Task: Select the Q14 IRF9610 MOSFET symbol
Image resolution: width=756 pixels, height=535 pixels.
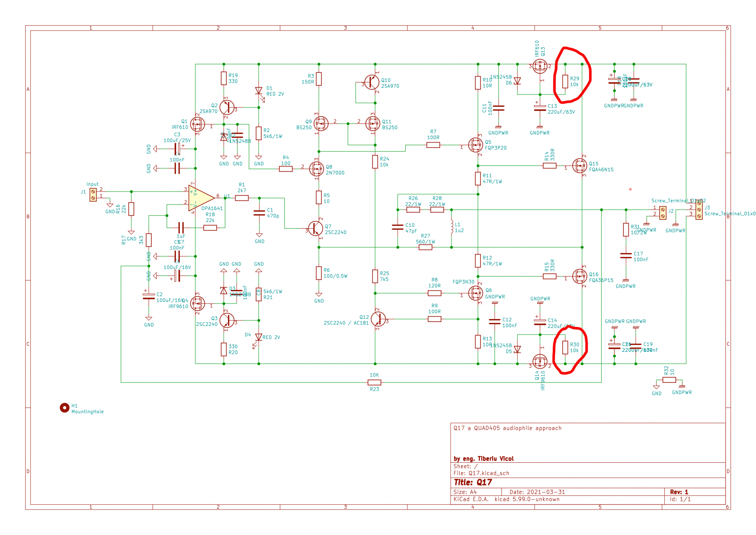Action: coord(540,361)
